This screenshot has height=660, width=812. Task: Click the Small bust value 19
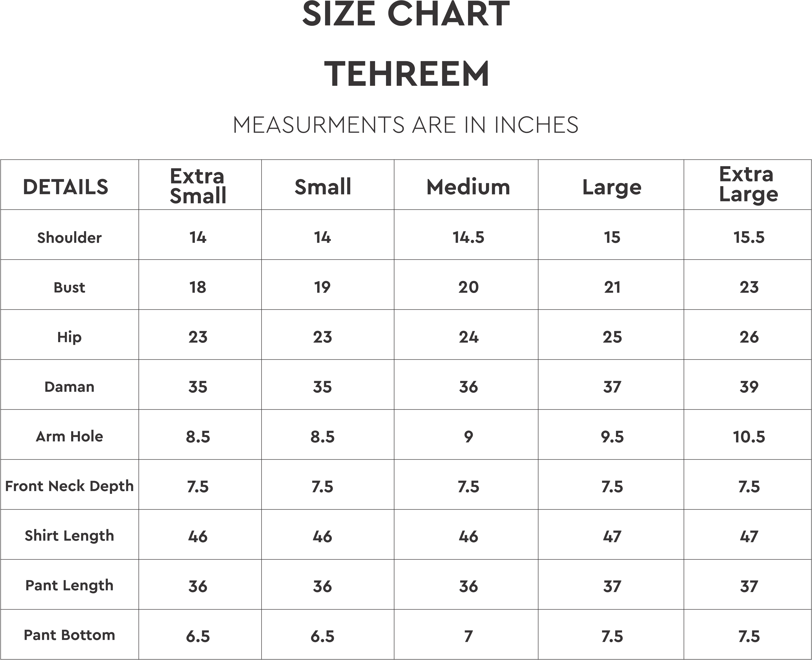pos(322,287)
